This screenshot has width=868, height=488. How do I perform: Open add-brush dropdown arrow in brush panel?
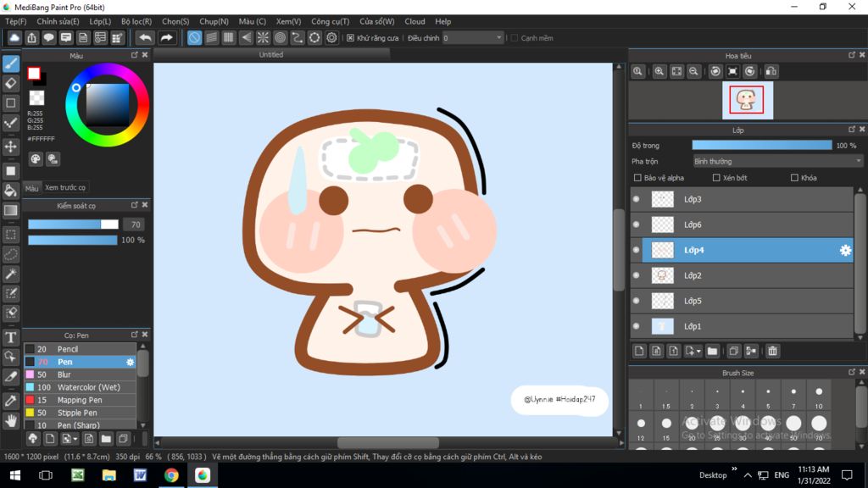click(x=75, y=440)
